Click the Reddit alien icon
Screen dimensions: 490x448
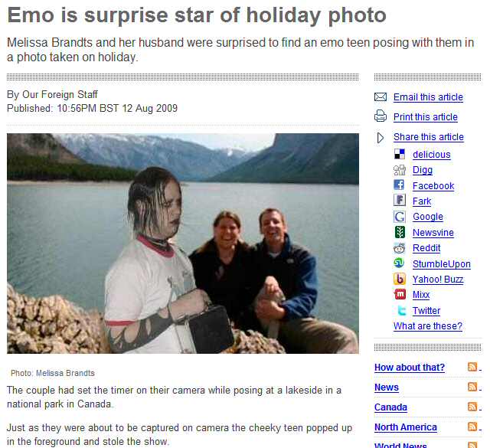coord(400,248)
